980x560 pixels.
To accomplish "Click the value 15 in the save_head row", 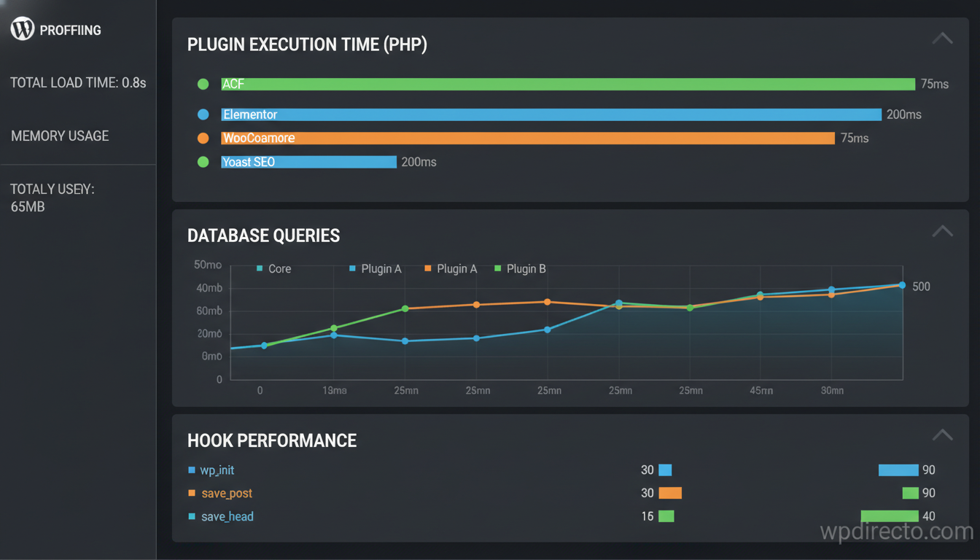I will pyautogui.click(x=647, y=516).
